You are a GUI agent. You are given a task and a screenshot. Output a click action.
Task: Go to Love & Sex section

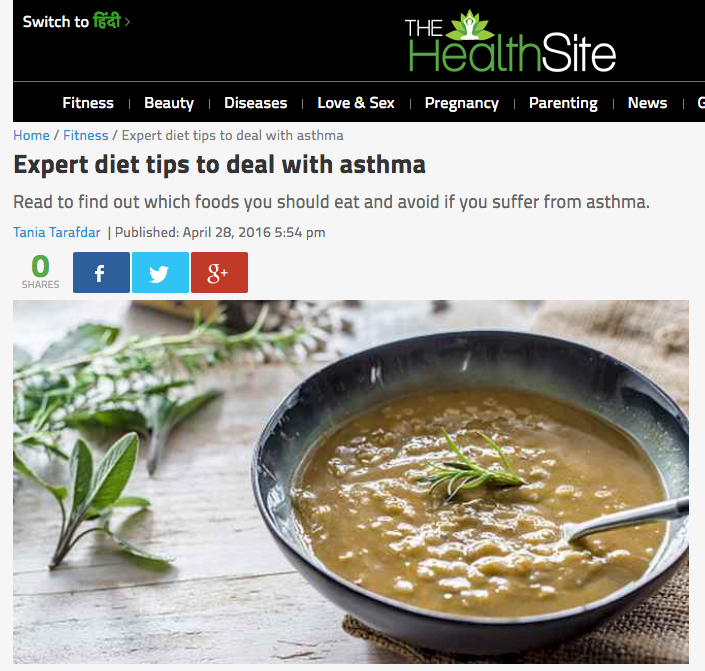tap(356, 103)
